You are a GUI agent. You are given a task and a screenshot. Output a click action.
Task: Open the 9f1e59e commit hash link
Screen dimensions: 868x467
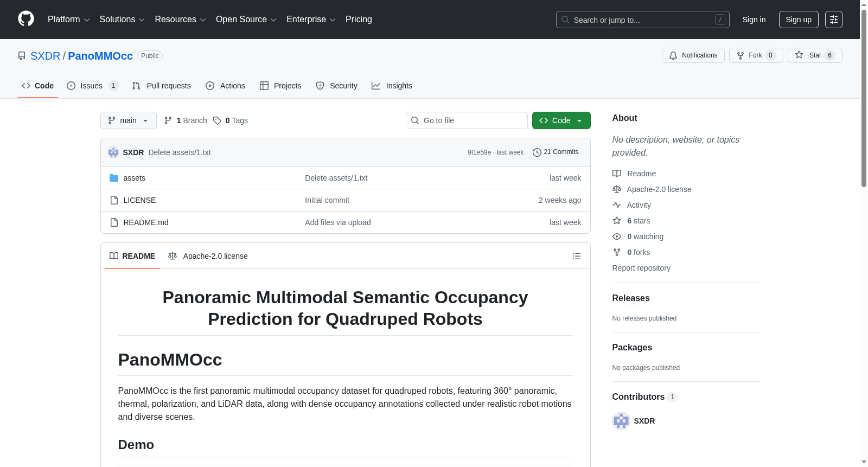click(479, 152)
